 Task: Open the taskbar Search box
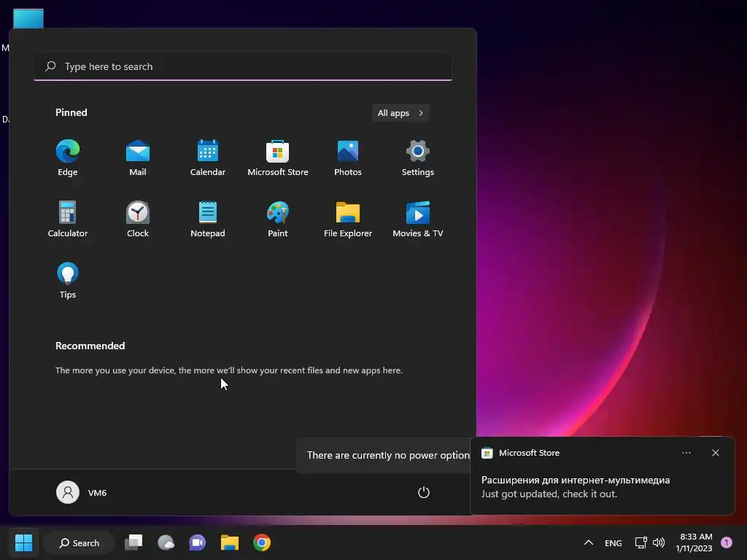coord(79,542)
